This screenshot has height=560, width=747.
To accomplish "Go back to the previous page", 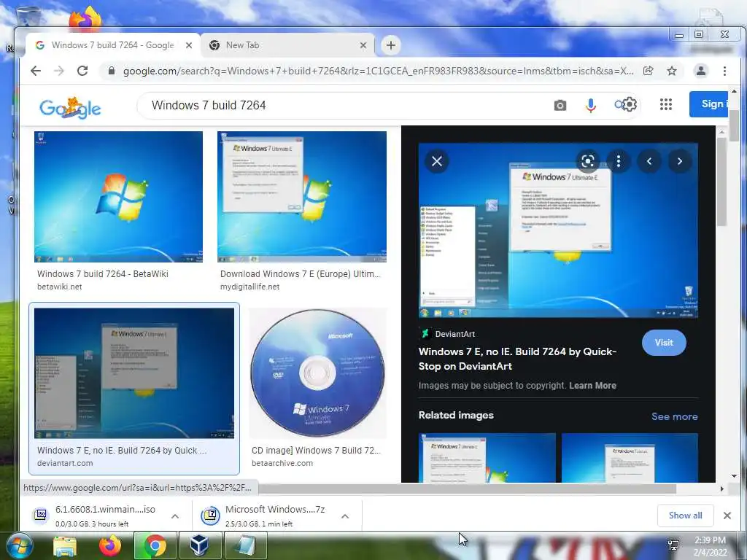I will pyautogui.click(x=36, y=71).
